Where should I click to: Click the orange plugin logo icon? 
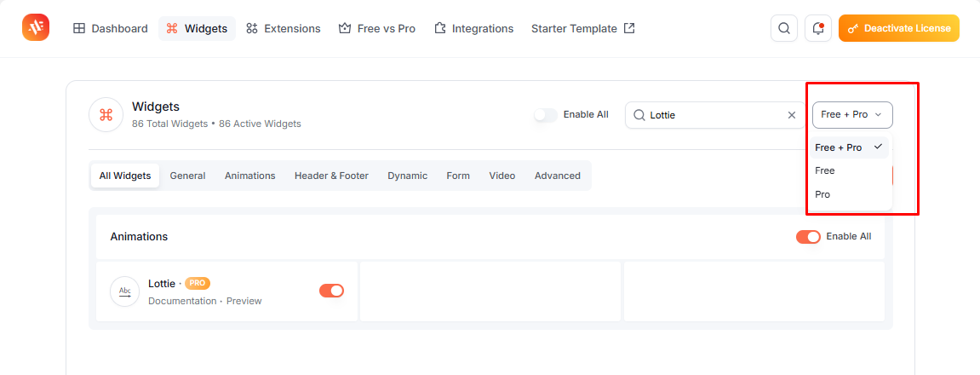pos(36,27)
